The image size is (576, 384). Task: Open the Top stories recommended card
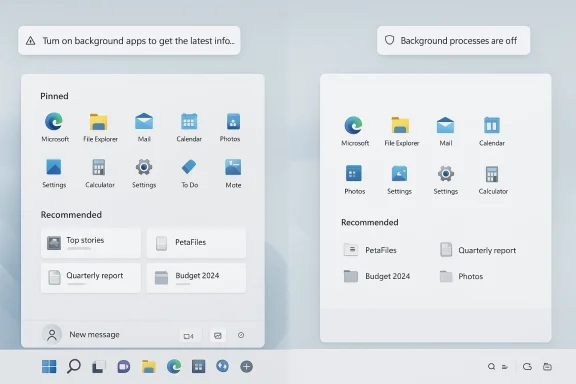click(x=91, y=243)
